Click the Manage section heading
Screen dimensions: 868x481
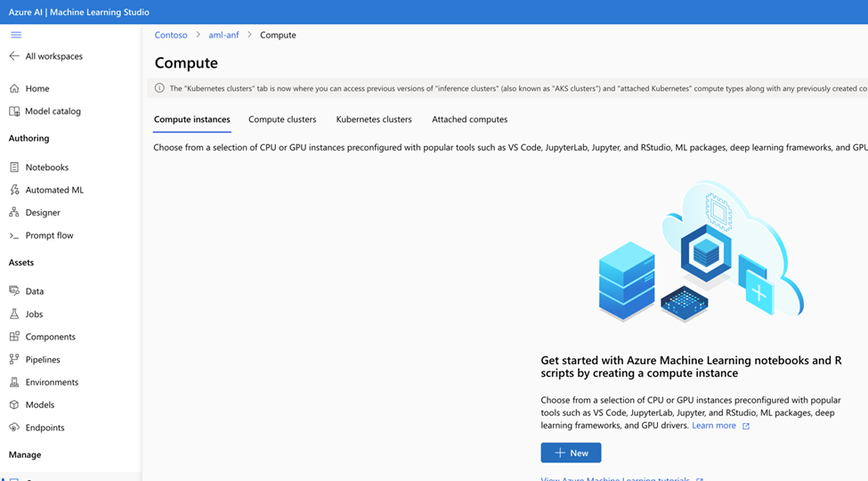pyautogui.click(x=25, y=454)
